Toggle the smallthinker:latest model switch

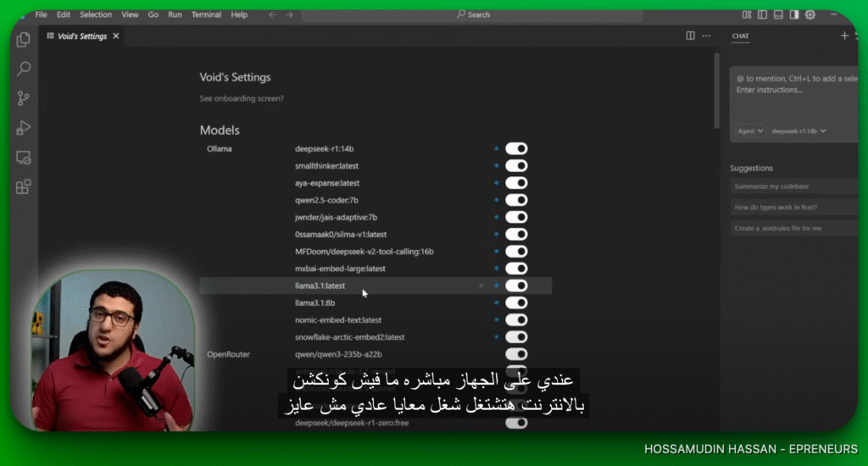point(516,165)
